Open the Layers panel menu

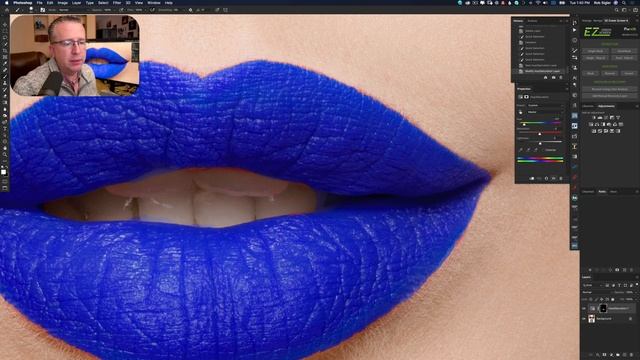[637, 277]
